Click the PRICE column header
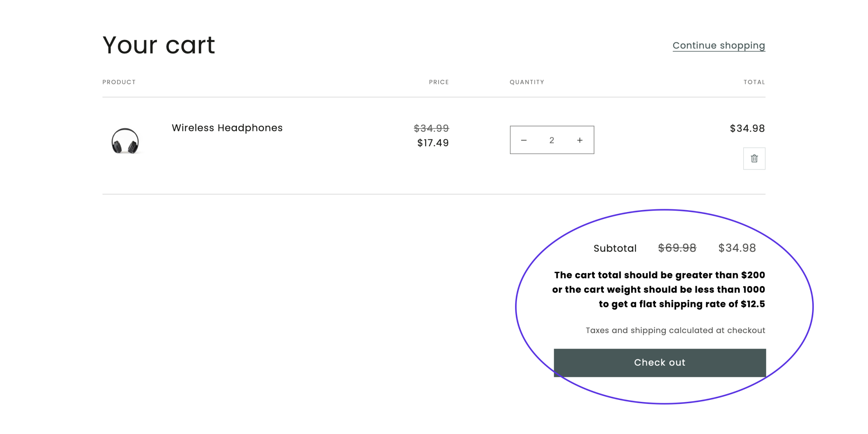The image size is (868, 434). 439,82
